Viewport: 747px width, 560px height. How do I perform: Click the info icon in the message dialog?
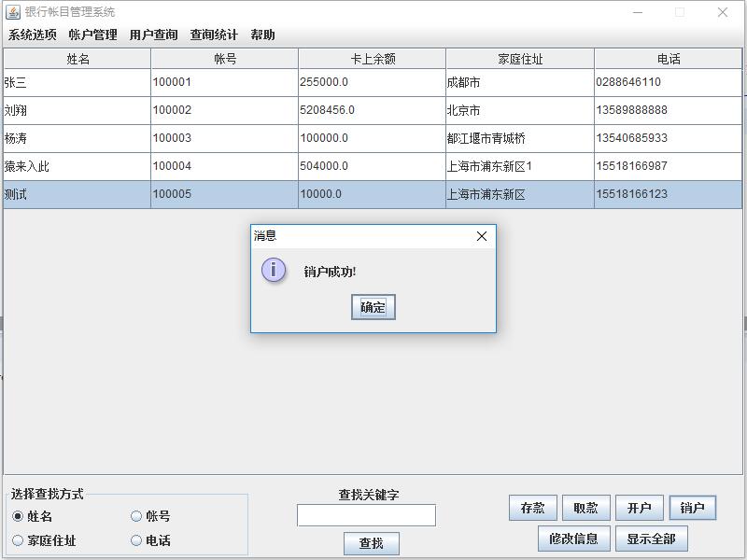click(272, 271)
